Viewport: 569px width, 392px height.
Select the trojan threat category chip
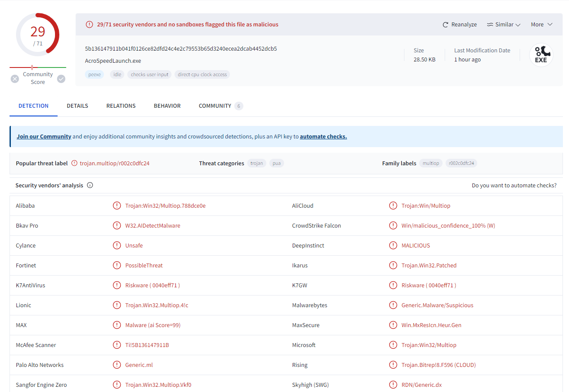(x=257, y=163)
